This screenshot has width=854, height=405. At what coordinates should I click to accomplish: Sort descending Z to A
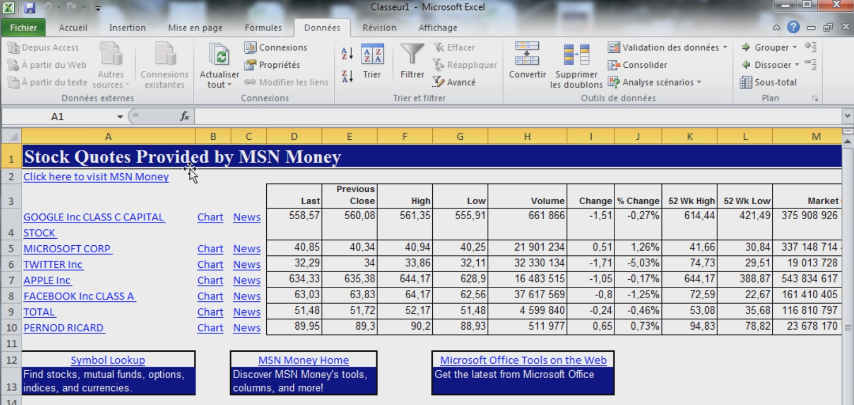pyautogui.click(x=347, y=76)
